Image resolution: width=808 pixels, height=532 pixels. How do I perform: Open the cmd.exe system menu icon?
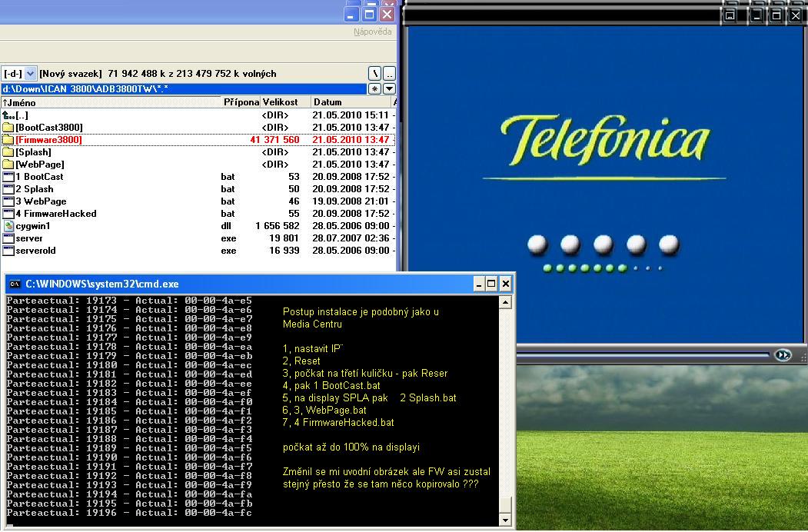(x=15, y=284)
